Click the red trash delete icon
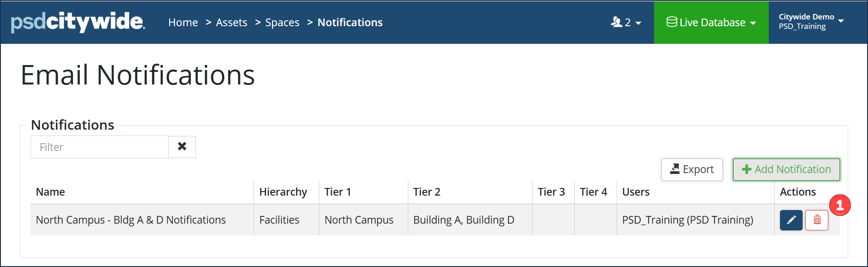868x267 pixels. point(817,220)
